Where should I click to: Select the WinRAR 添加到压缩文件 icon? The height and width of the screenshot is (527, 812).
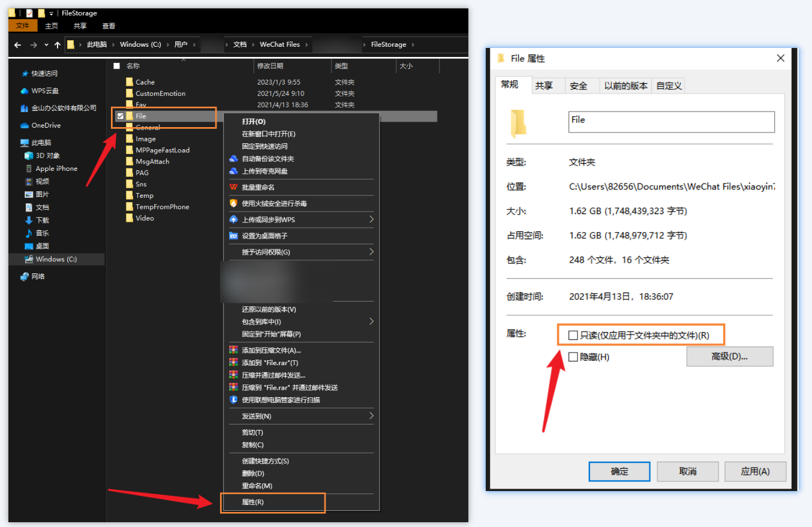pos(233,350)
